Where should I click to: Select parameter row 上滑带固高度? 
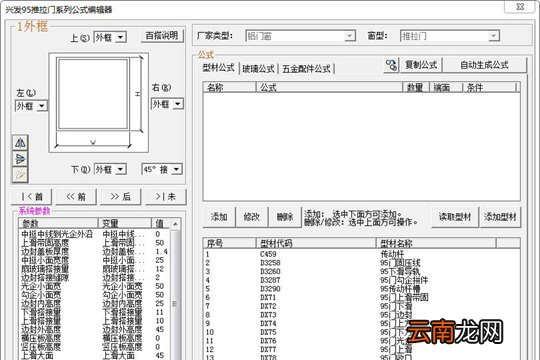(94, 243)
